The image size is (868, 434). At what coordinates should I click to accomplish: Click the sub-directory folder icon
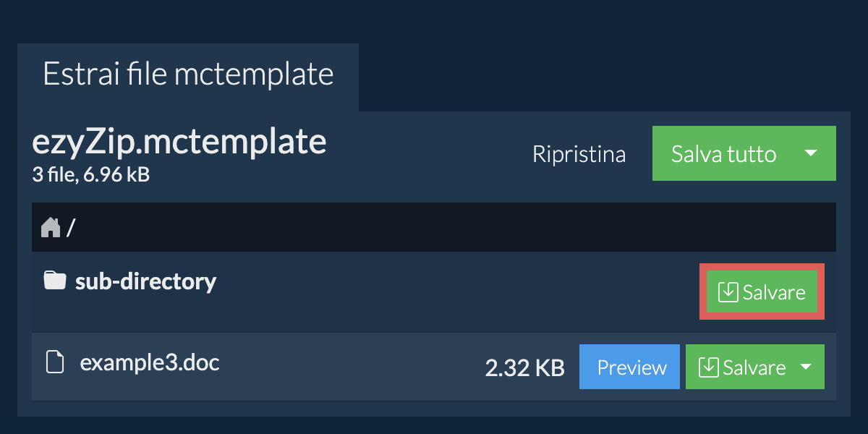click(x=54, y=280)
